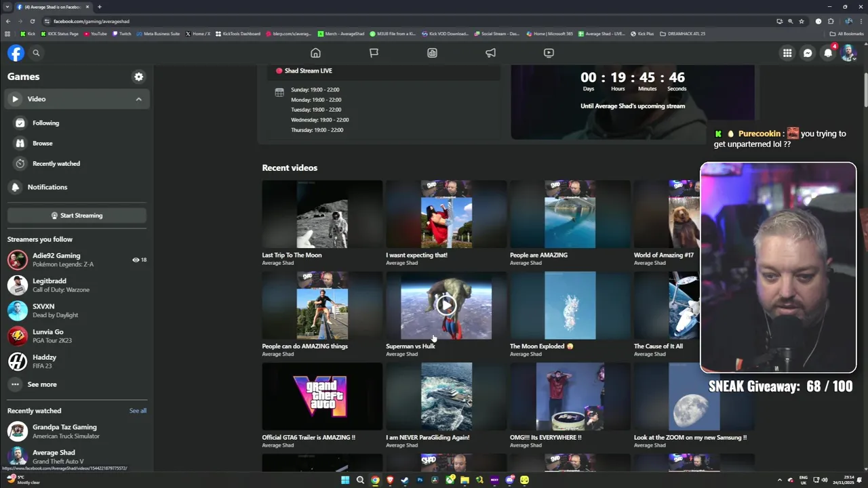This screenshot has height=488, width=868.
Task: Open Chrome in the Windows taskbar
Action: [375, 480]
